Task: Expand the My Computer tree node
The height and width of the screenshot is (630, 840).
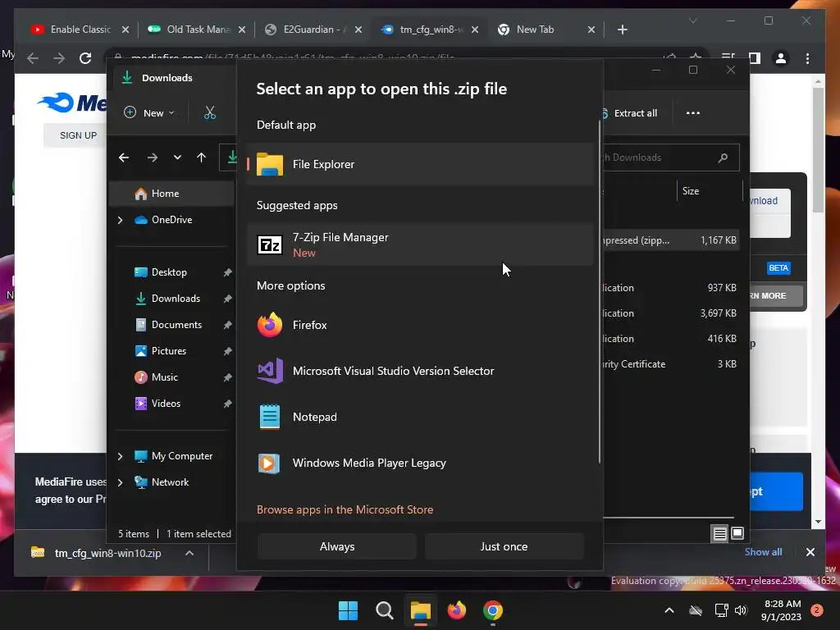Action: pos(120,456)
